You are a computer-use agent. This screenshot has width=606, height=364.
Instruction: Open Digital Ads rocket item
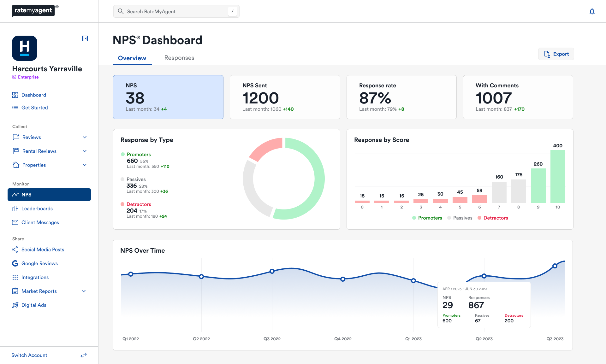pos(34,305)
